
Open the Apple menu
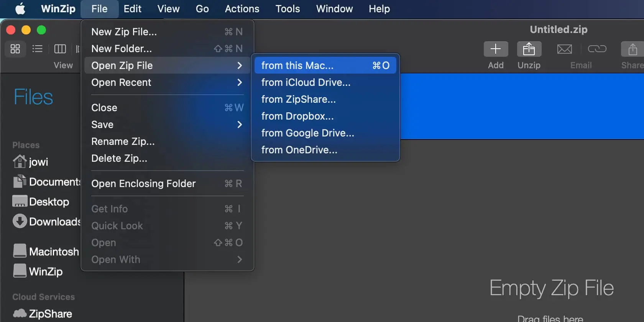pos(20,8)
